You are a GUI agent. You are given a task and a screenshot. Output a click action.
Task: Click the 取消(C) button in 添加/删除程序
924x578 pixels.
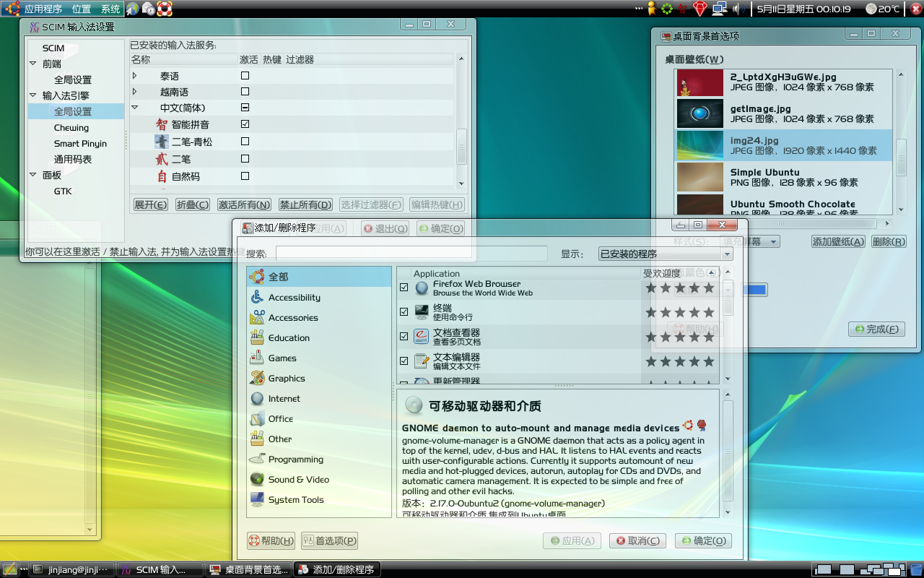pyautogui.click(x=637, y=540)
